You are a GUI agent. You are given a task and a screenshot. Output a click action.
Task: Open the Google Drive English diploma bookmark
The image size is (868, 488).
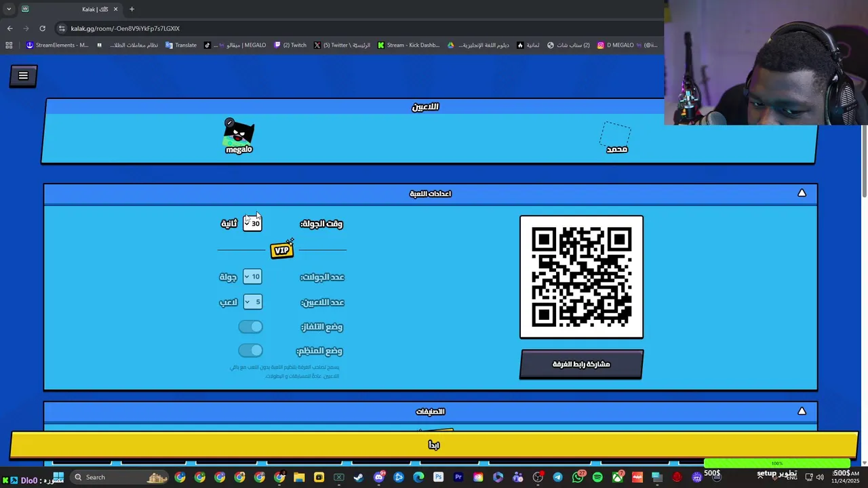click(x=478, y=45)
